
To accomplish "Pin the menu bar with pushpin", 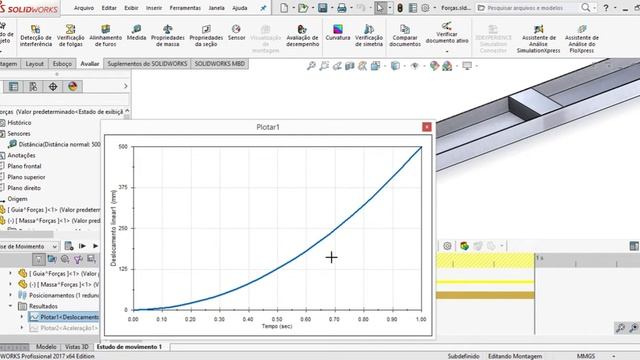I will point(263,8).
